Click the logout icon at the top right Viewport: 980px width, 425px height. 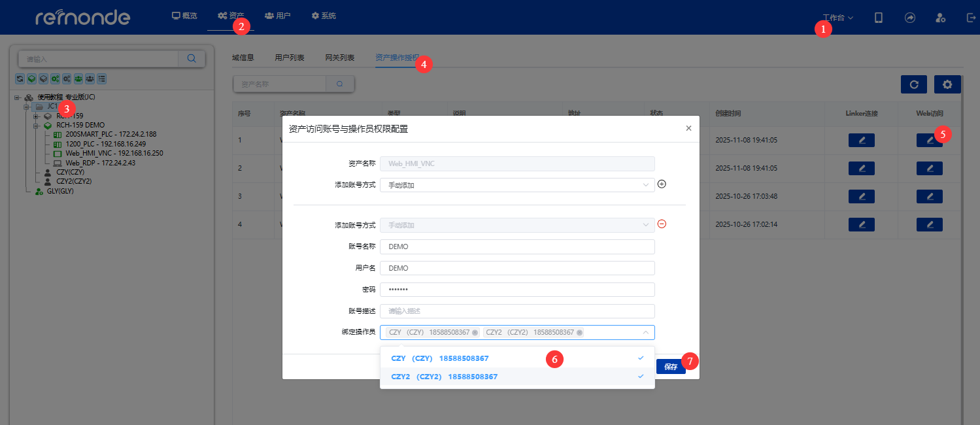click(971, 18)
